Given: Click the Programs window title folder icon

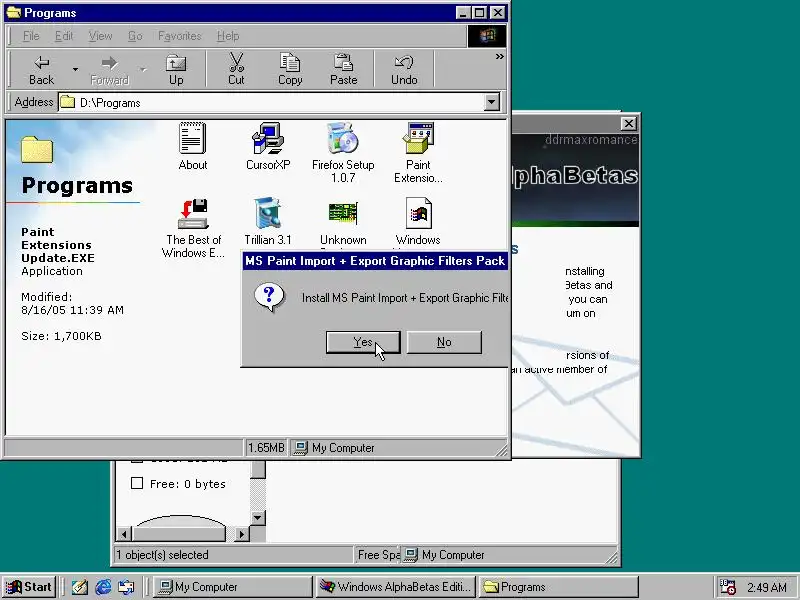Looking at the screenshot, I should [x=14, y=12].
